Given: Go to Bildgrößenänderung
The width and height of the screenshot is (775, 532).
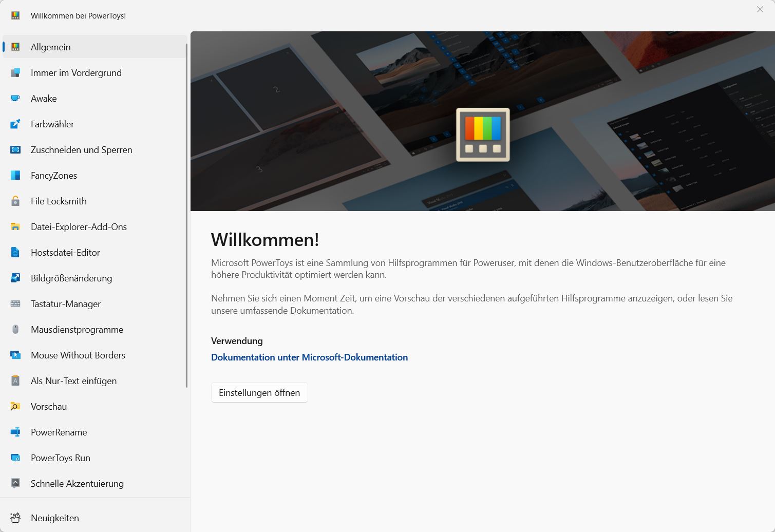Looking at the screenshot, I should pos(94,278).
